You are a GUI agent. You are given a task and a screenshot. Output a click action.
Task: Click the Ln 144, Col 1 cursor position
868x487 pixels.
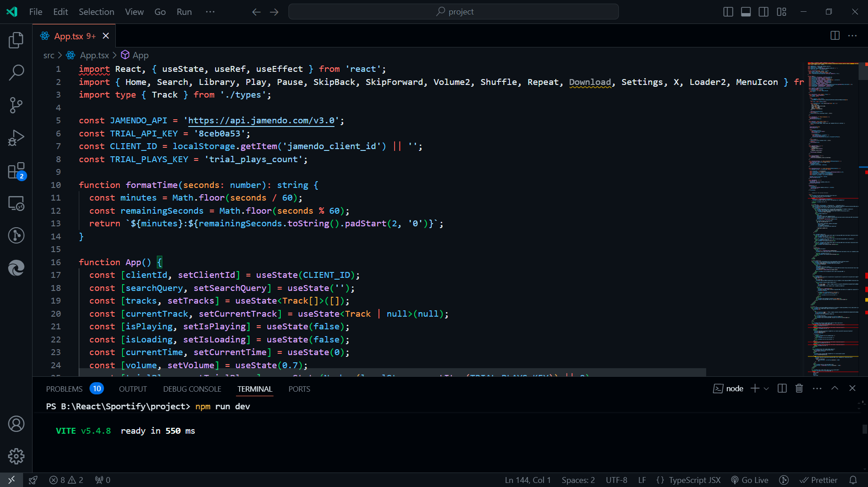(528, 480)
